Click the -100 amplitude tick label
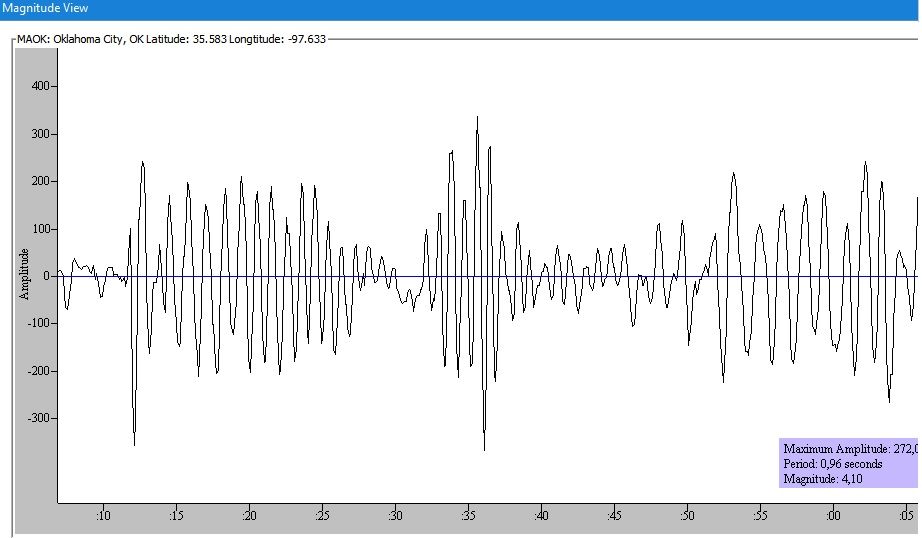 tap(39, 323)
